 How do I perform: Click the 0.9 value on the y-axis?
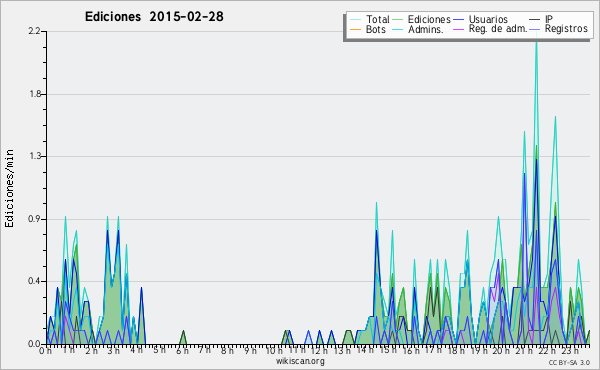34,219
